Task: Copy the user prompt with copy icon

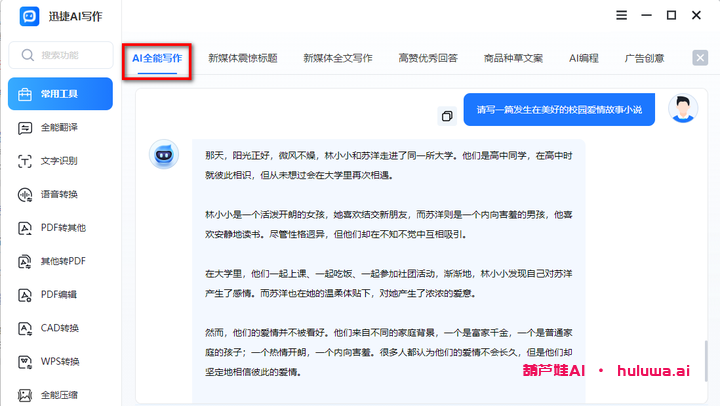Action: (447, 116)
